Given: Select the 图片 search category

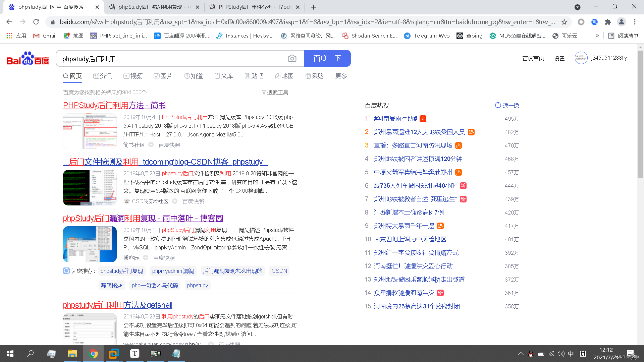Looking at the screenshot, I should 163,76.
